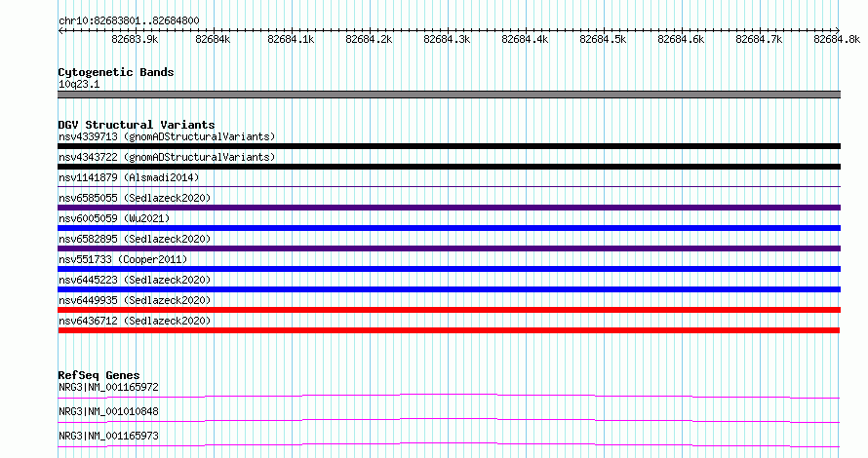Select the magenta intron line for NM_001010848
The height and width of the screenshot is (458, 868).
coord(449,420)
